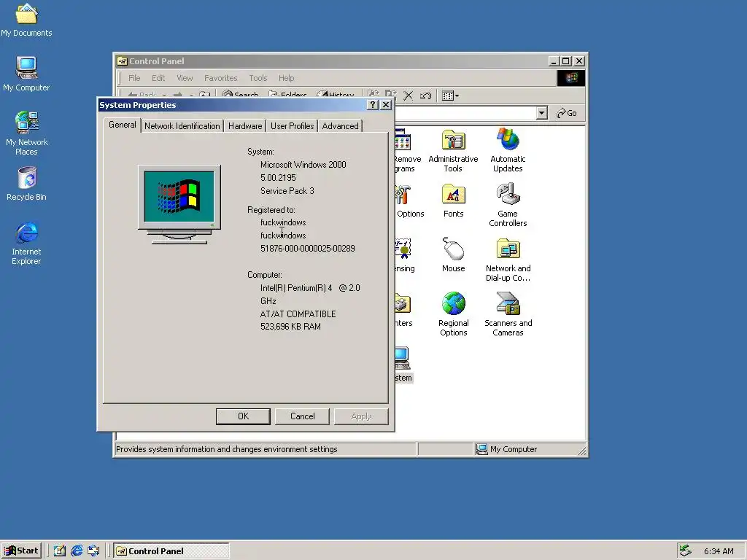Open the Help menu
747x560 pixels.
pos(286,78)
